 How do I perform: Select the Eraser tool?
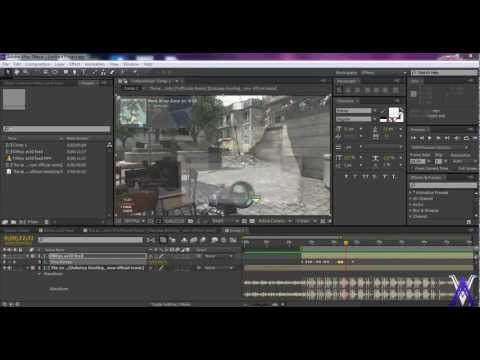click(x=112, y=72)
